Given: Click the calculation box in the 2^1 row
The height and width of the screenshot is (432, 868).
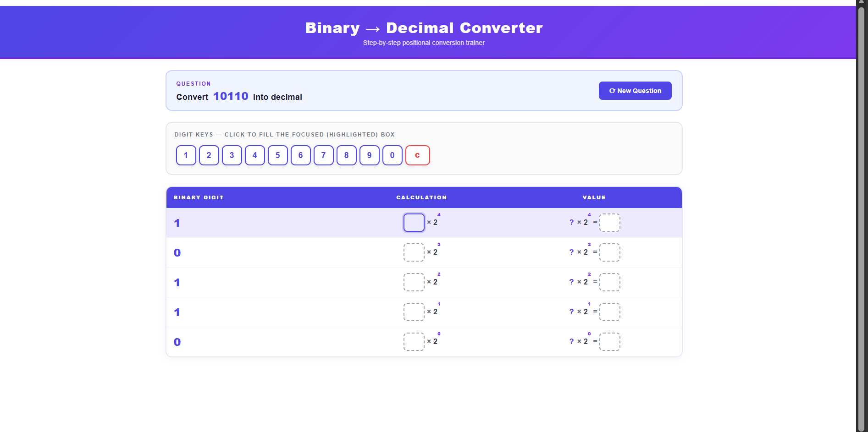Looking at the screenshot, I should pos(414,312).
